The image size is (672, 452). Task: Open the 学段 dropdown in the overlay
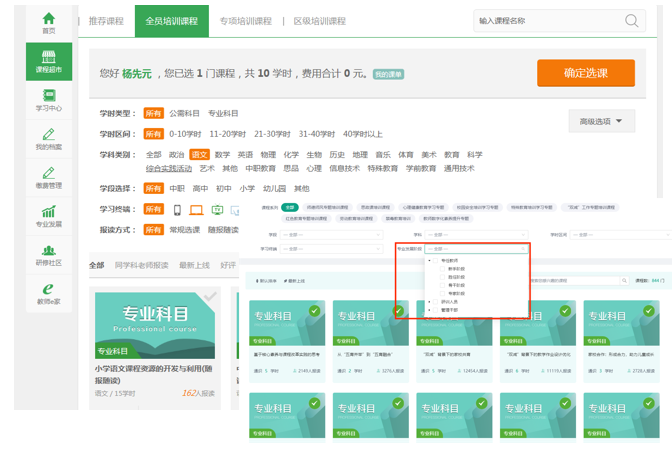click(x=331, y=235)
